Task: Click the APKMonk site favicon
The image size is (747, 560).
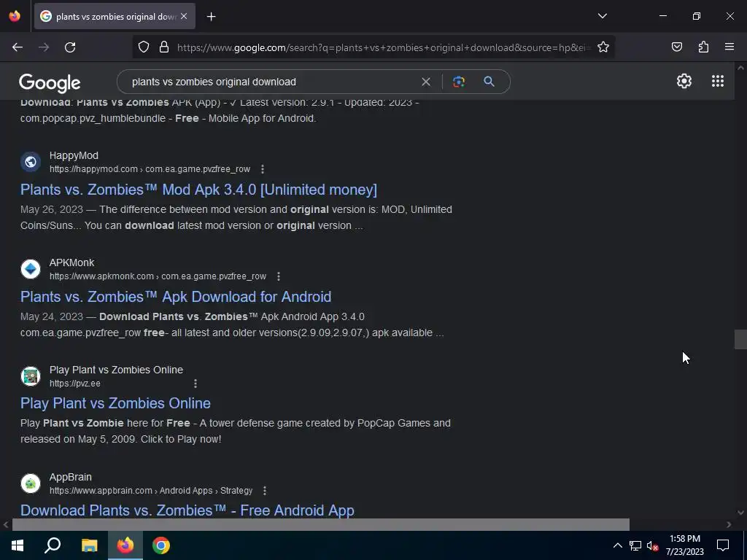Action: [31, 269]
